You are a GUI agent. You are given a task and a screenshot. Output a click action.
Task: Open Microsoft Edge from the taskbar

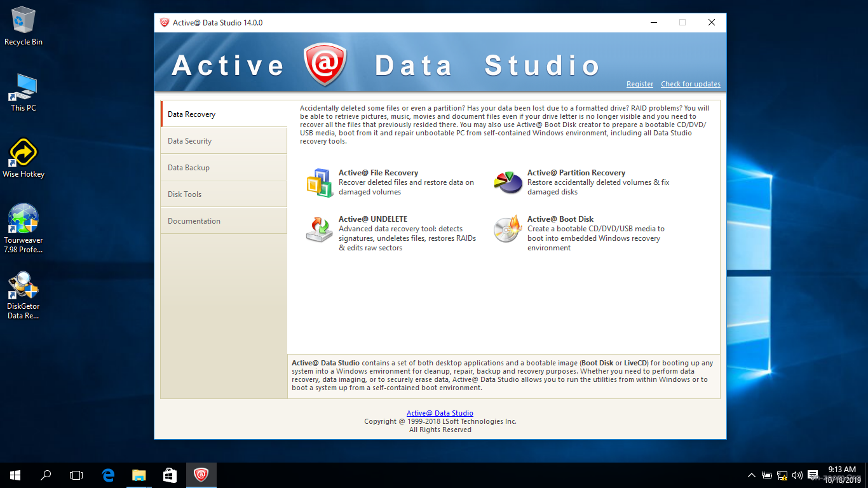pyautogui.click(x=107, y=475)
